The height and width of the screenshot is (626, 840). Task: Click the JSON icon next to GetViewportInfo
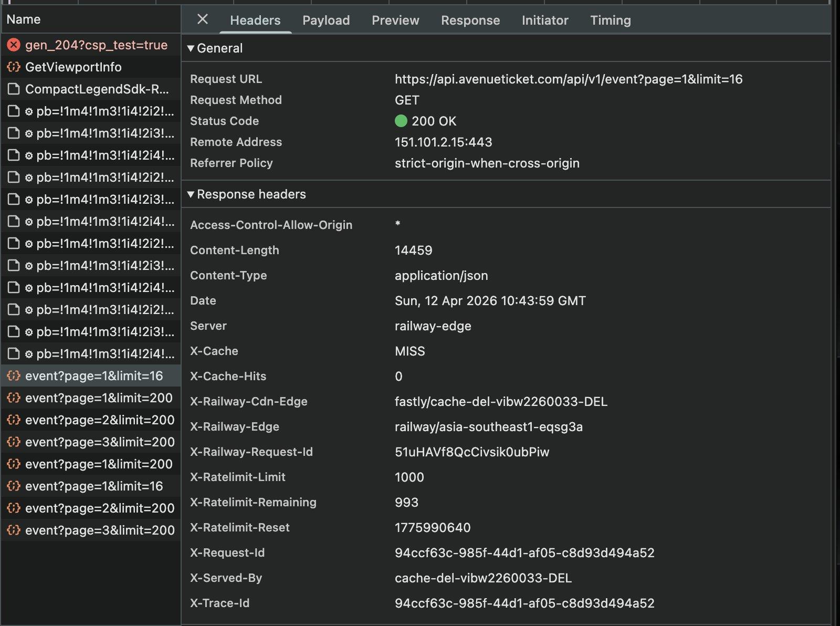14,67
